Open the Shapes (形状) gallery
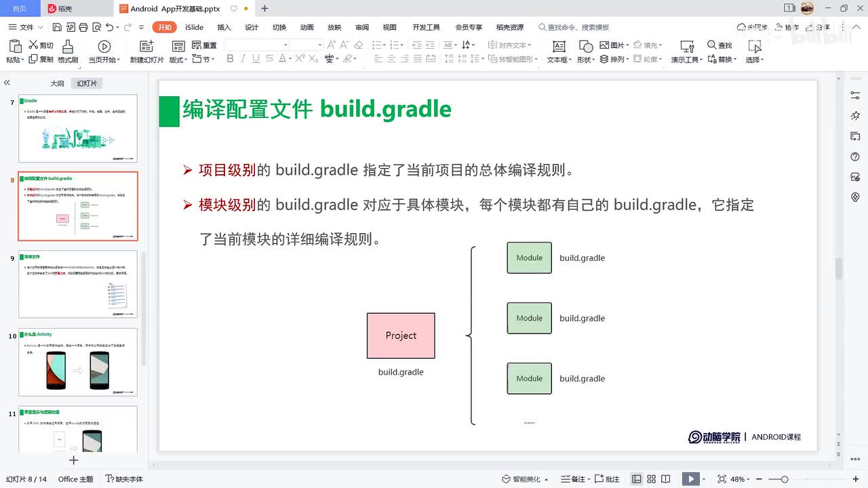Image resolution: width=868 pixels, height=488 pixels. [x=585, y=52]
